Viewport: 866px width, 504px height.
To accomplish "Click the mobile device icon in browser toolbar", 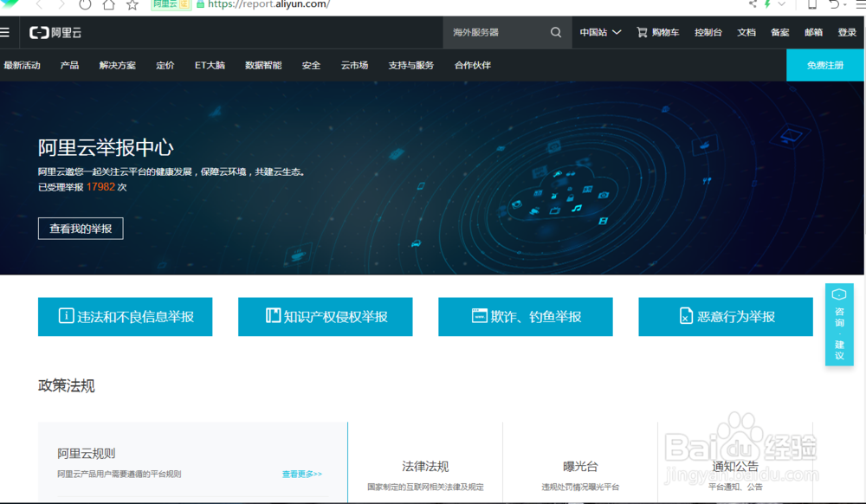I will [812, 3].
